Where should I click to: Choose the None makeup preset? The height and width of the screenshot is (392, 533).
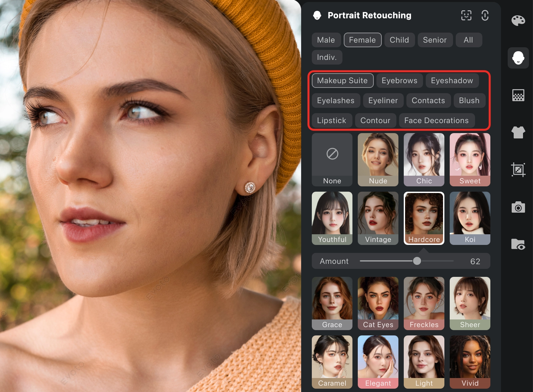point(332,160)
